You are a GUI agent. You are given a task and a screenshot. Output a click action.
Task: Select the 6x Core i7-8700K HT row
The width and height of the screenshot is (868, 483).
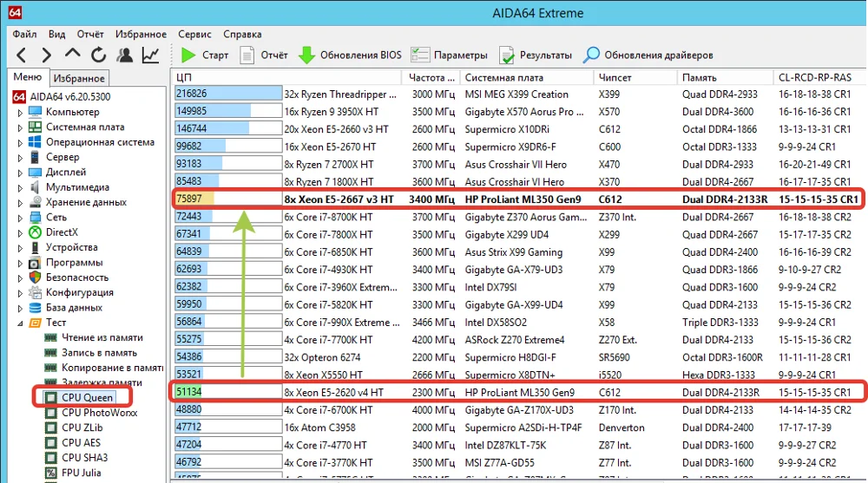[x=519, y=217]
